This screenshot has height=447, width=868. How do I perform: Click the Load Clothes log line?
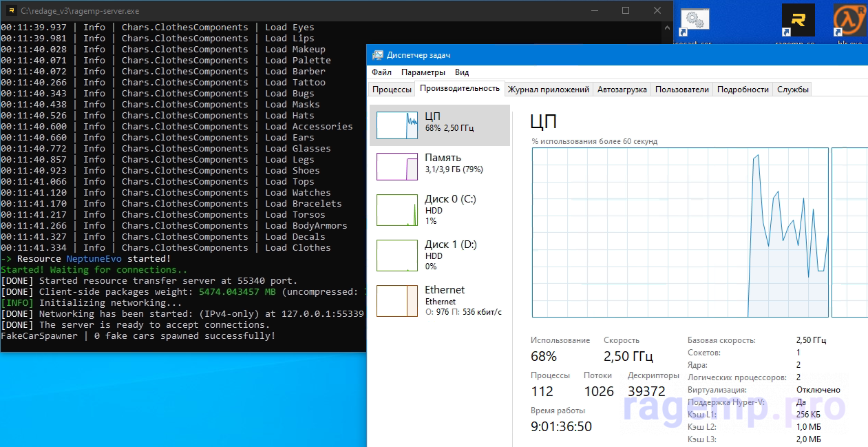pos(166,247)
